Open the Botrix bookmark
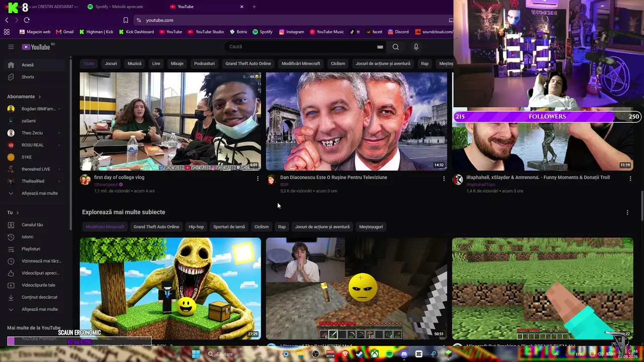 (x=238, y=32)
